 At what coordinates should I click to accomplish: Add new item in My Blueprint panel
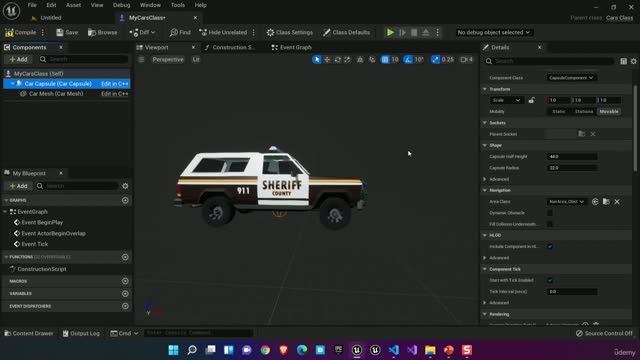point(18,186)
